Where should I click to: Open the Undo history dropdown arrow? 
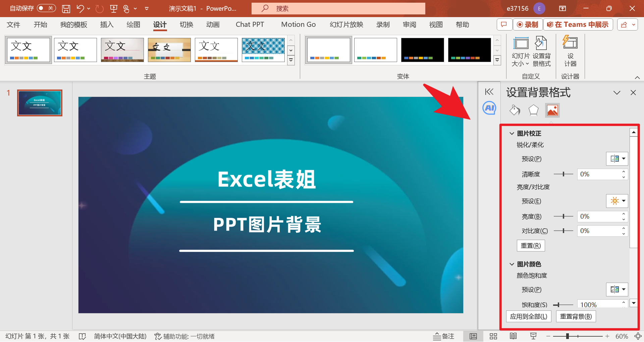pos(89,8)
